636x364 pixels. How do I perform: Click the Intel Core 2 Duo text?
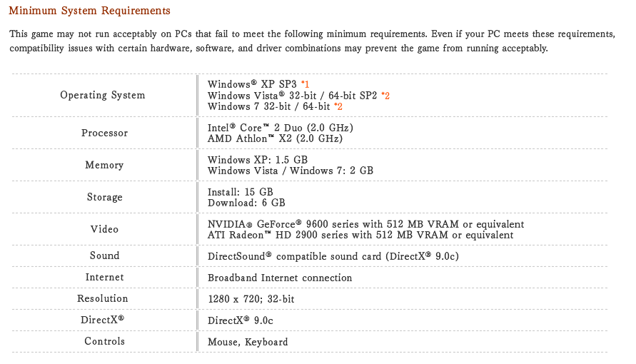click(x=281, y=128)
